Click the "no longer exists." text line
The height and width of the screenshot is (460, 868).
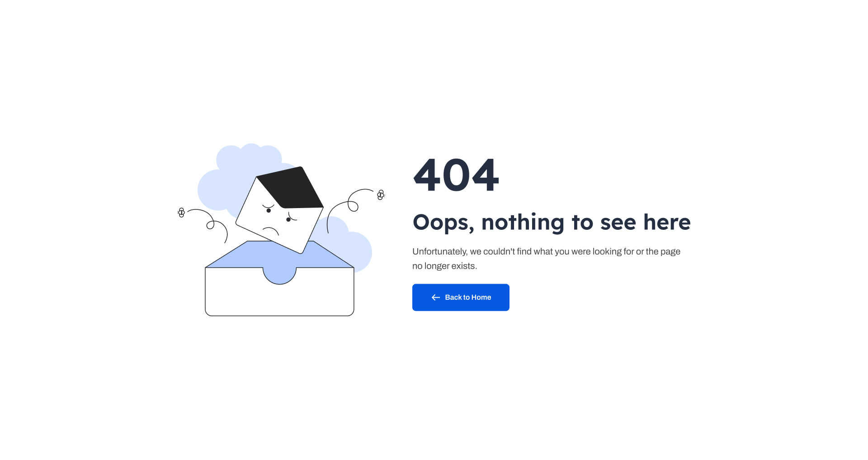pyautogui.click(x=444, y=266)
